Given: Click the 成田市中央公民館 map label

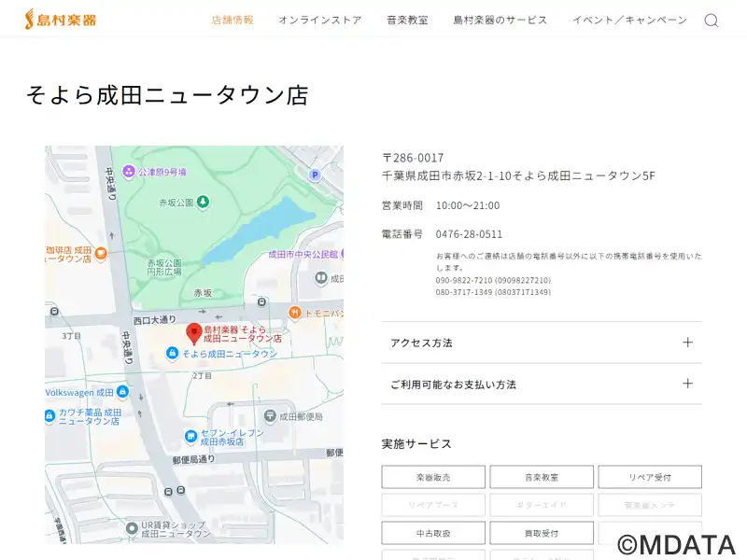Looking at the screenshot, I should coord(303,254).
